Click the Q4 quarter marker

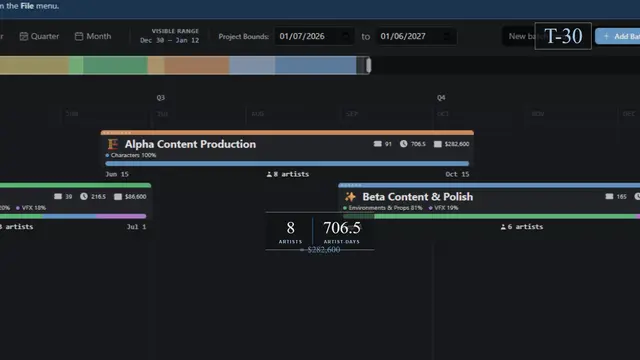click(441, 98)
